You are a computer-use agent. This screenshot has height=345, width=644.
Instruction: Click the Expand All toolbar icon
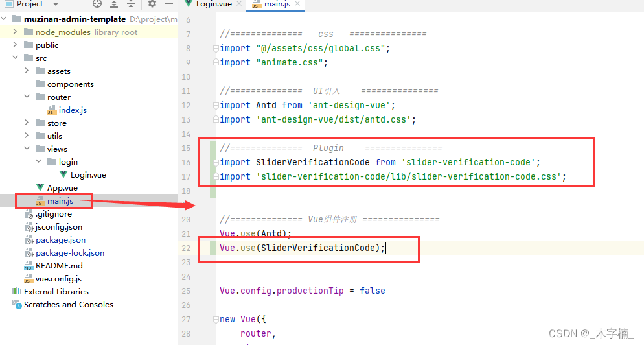(114, 4)
